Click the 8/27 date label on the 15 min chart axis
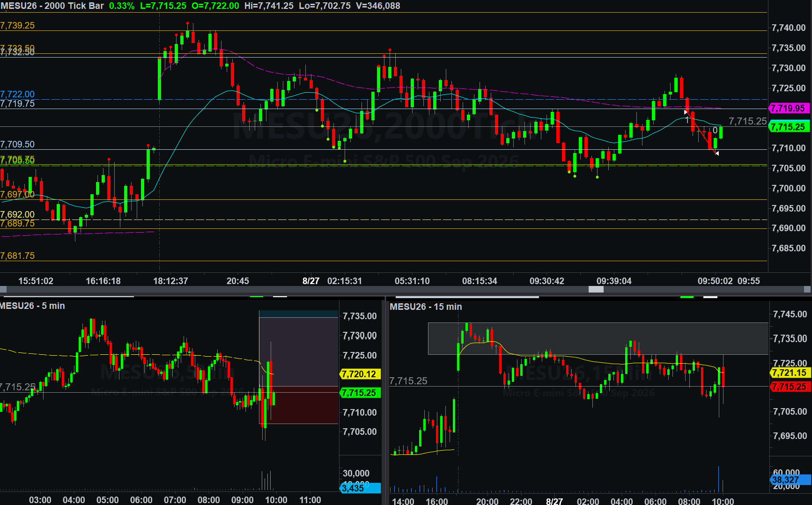 (554, 501)
